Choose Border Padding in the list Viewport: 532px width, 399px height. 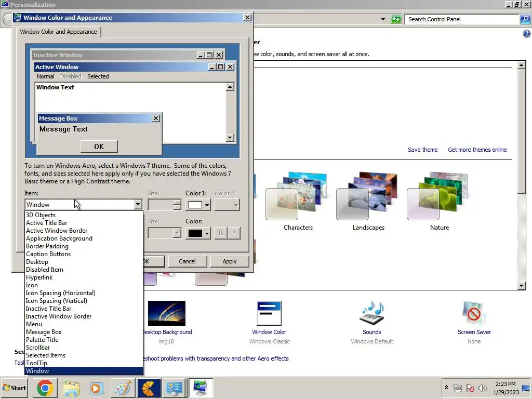pyautogui.click(x=84, y=246)
